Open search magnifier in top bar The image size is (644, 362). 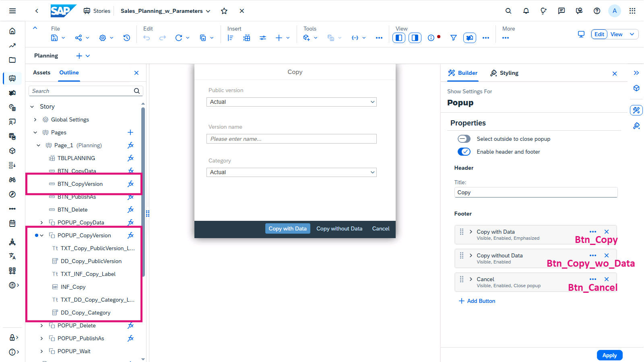(x=508, y=11)
